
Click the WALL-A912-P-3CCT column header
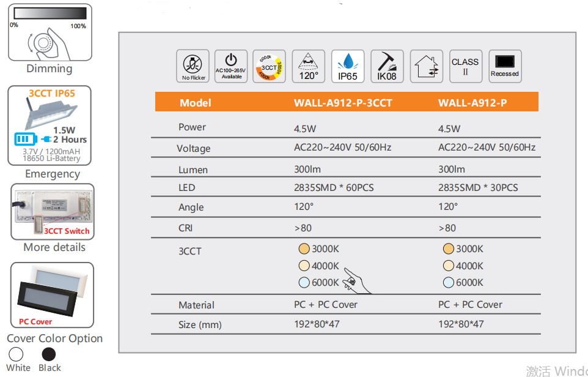coord(343,103)
